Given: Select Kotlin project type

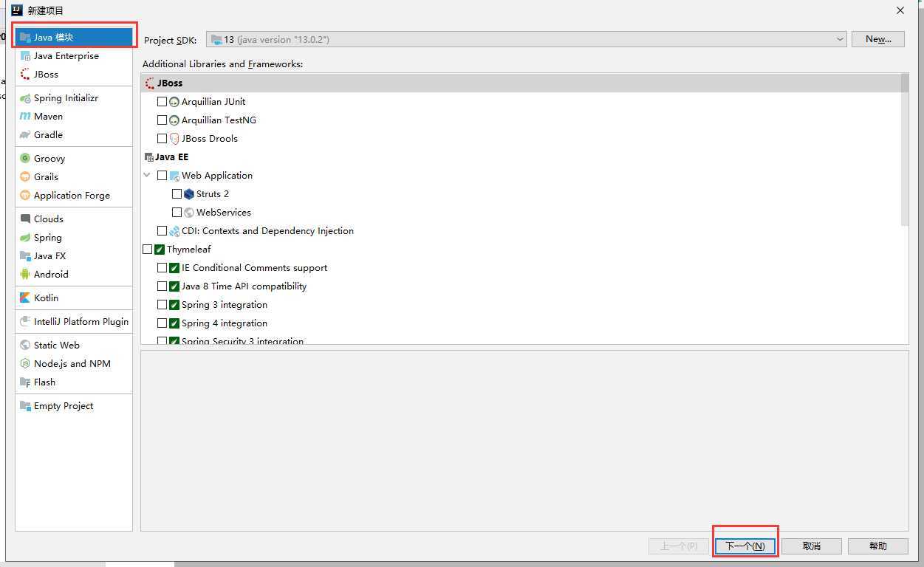Looking at the screenshot, I should (x=74, y=298).
